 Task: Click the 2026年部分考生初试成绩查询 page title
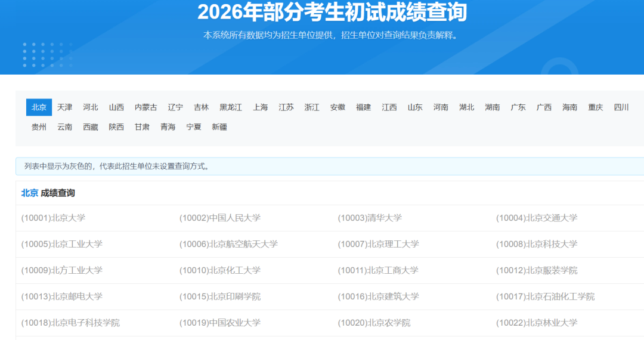point(332,12)
